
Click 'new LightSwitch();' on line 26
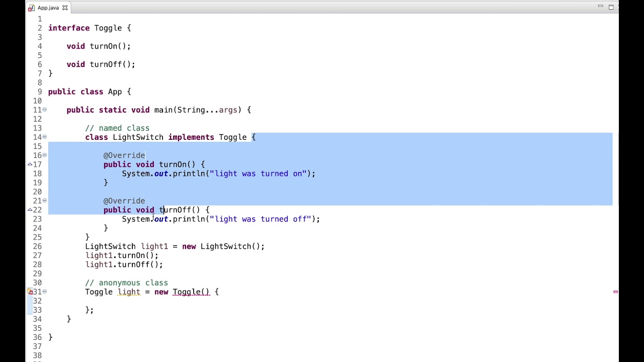tap(223, 246)
